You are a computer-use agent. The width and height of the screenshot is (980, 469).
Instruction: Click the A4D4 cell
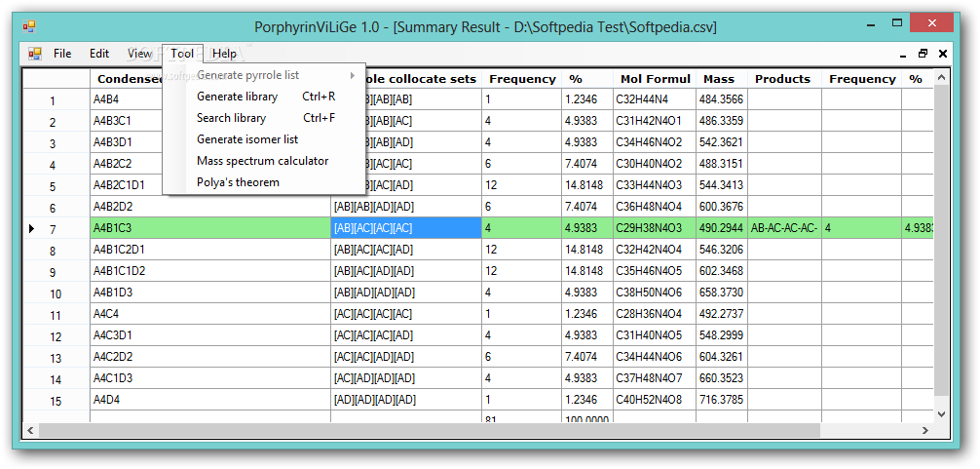[x=210, y=399]
